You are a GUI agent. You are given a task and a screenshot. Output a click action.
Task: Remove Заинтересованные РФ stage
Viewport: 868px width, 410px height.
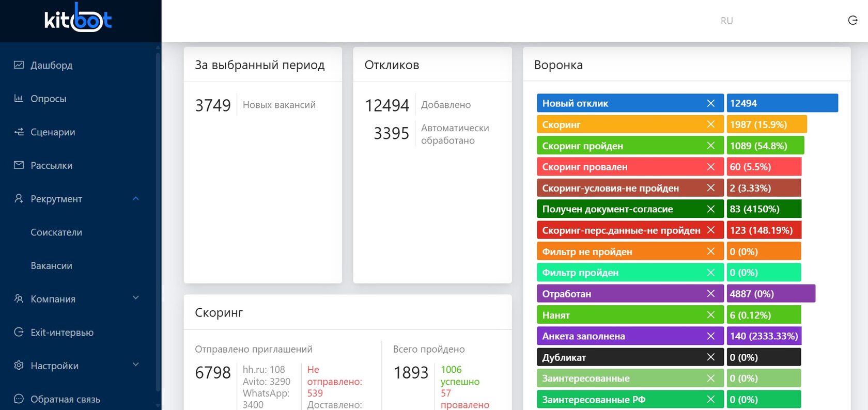[x=711, y=400]
